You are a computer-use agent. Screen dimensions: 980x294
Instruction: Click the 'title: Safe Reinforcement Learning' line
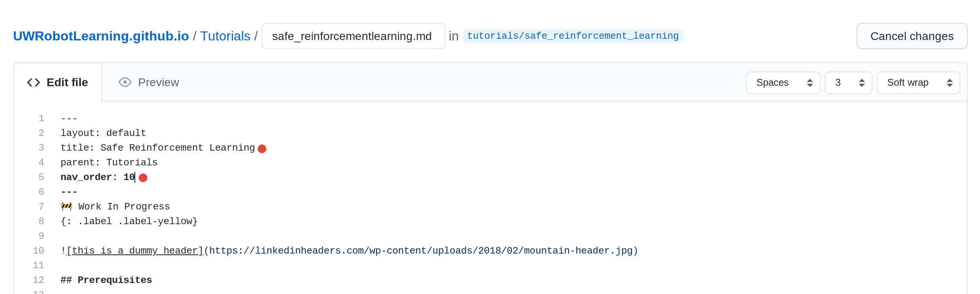[158, 148]
